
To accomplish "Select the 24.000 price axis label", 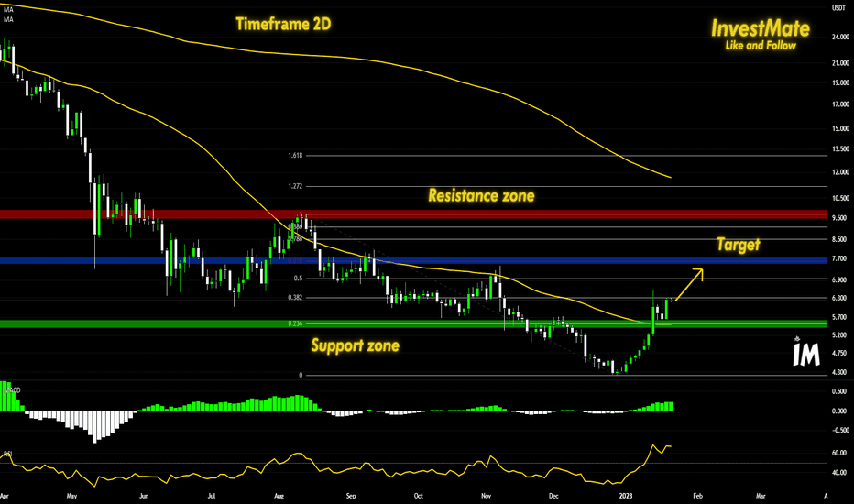I will click(840, 37).
